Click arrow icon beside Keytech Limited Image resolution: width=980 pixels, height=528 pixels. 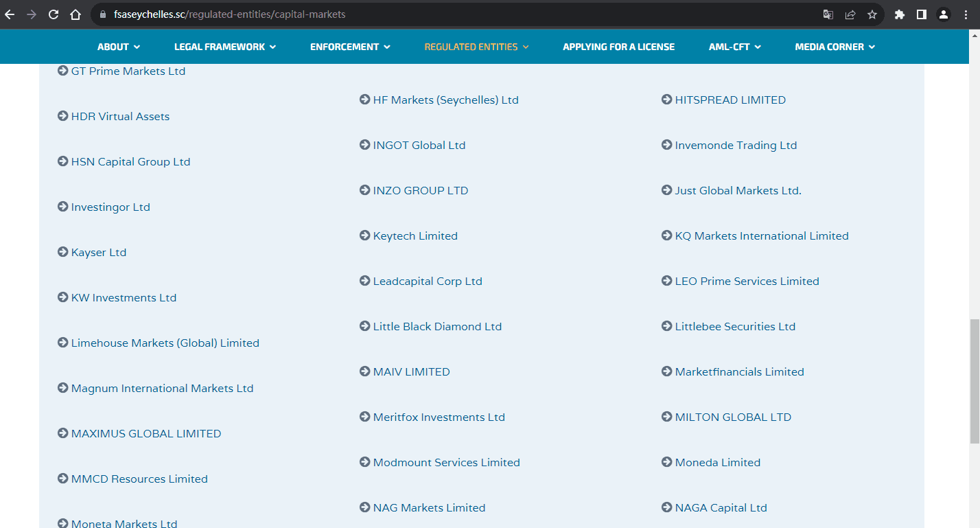[x=365, y=236]
